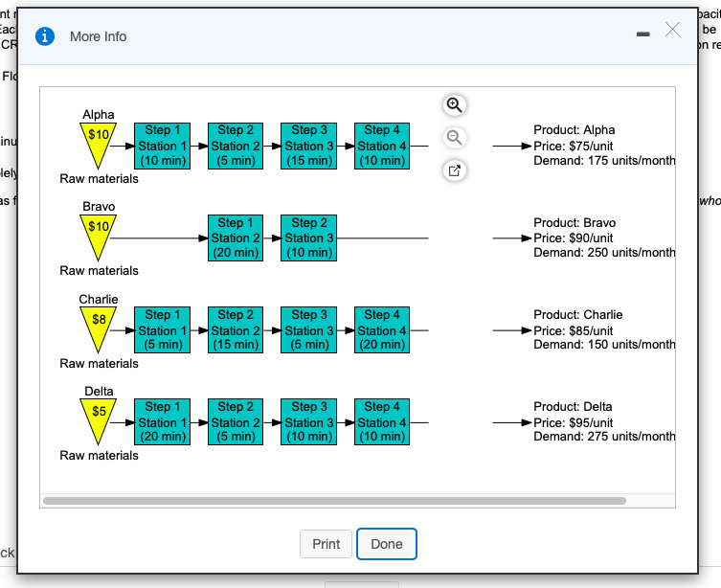Click 'Raw materials' label under Alpha
This screenshot has height=588, width=721.
click(99, 178)
